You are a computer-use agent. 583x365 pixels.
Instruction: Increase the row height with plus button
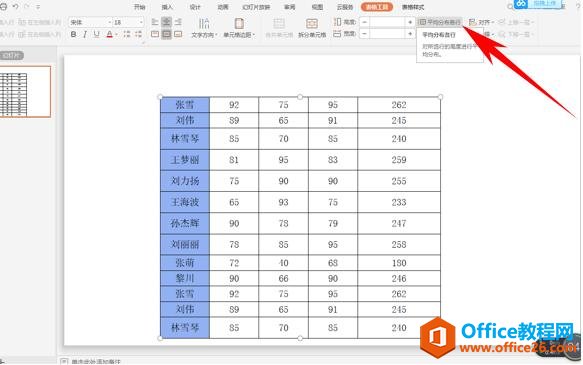(410, 22)
